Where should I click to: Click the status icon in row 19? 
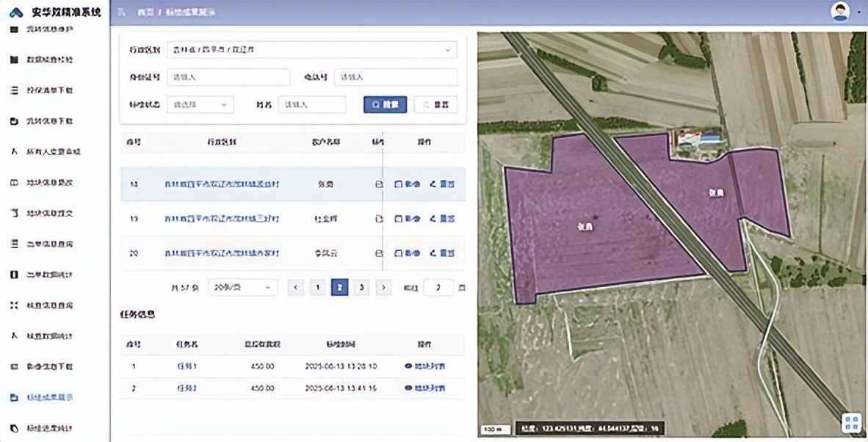point(379,219)
